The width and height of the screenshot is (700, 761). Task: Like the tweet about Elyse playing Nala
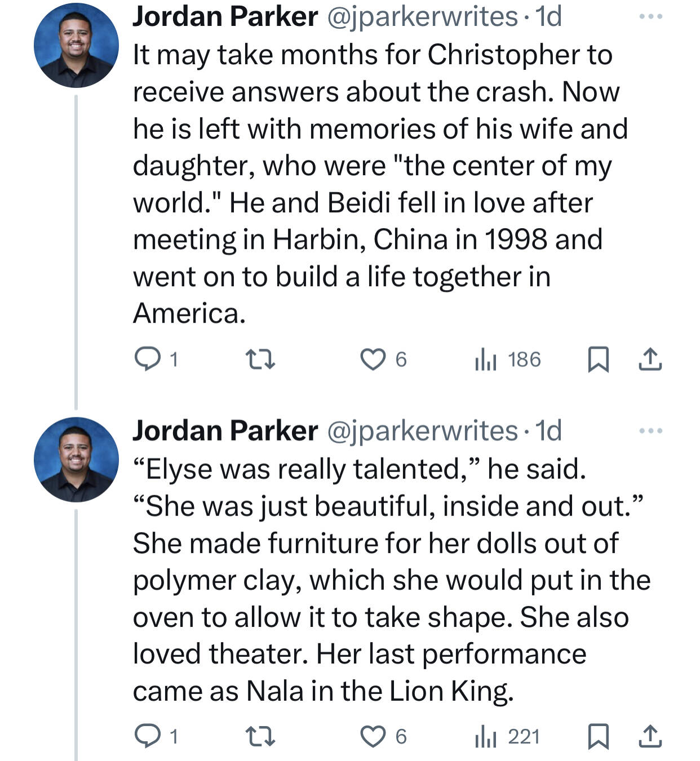pos(373,736)
